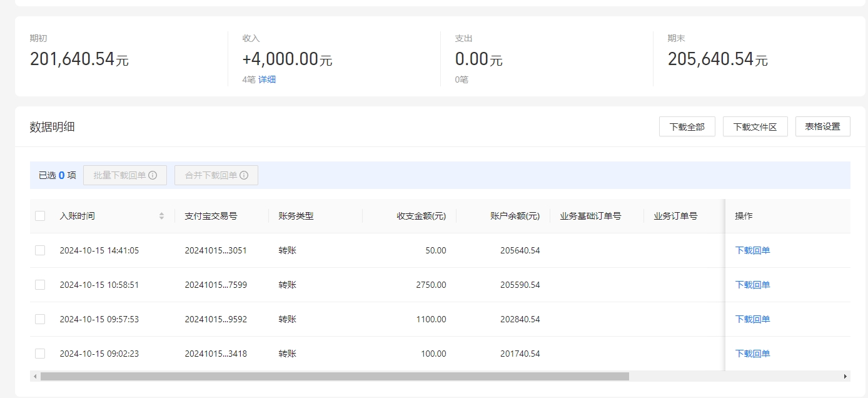
Task: Click 下载回单 for the 2750.00 transfer
Action: (752, 285)
